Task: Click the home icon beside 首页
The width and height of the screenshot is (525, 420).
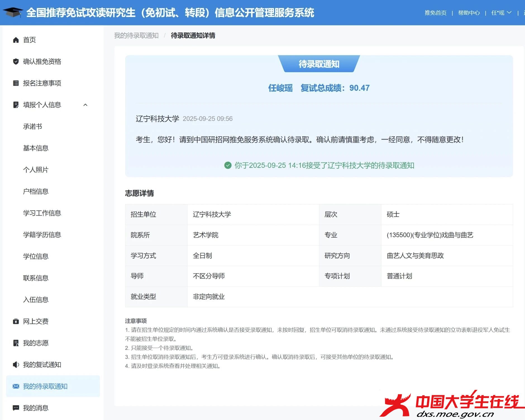Action: (x=16, y=40)
